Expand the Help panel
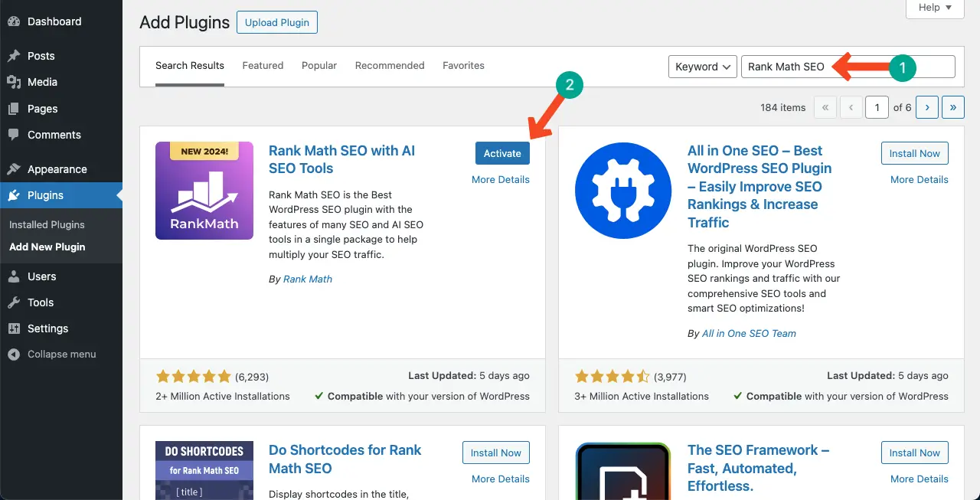The width and height of the screenshot is (980, 500). (935, 8)
